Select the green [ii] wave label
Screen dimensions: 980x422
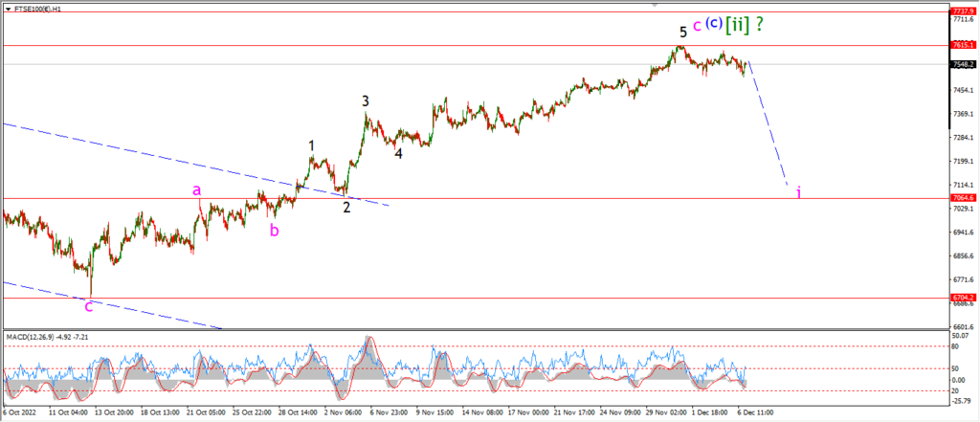click(x=738, y=24)
